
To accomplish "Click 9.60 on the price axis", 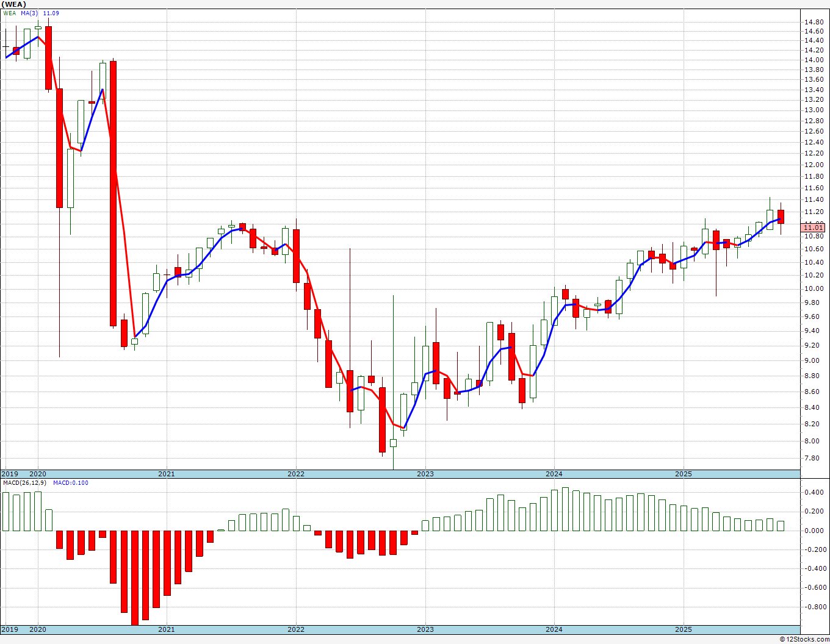I will [812, 317].
